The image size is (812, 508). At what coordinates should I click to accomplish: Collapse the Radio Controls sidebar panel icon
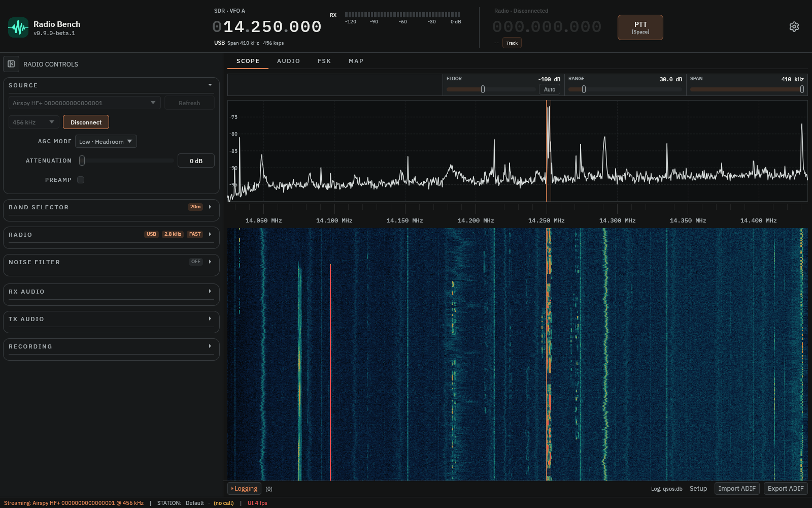(11, 64)
